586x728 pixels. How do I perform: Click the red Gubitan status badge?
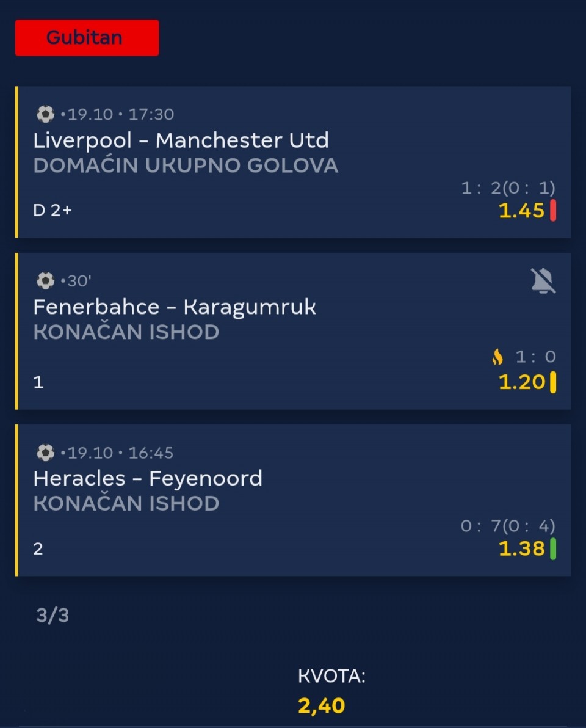pyautogui.click(x=87, y=38)
